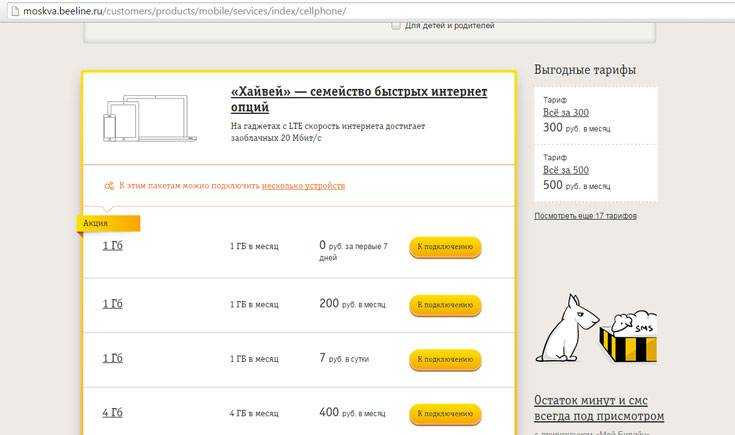Tick the 'Для детей и родителей' checkbox

(396, 25)
